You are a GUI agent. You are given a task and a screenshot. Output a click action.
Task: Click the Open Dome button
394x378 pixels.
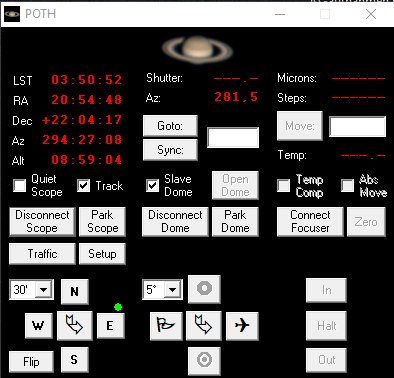(x=235, y=186)
